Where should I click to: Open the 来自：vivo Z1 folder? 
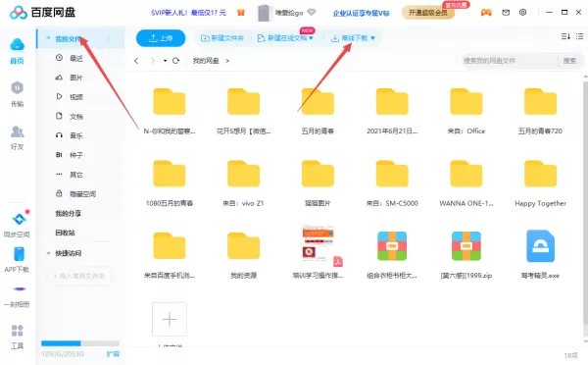(x=244, y=174)
